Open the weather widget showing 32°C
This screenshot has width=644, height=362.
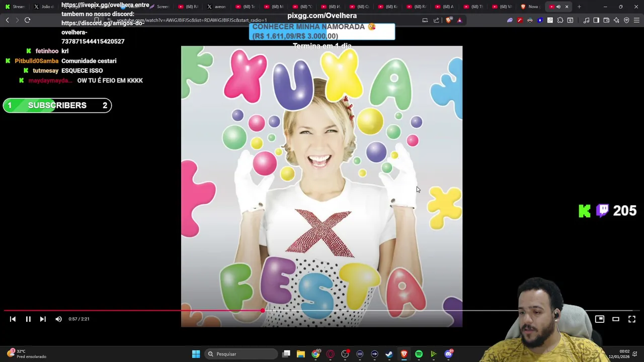coord(26,354)
